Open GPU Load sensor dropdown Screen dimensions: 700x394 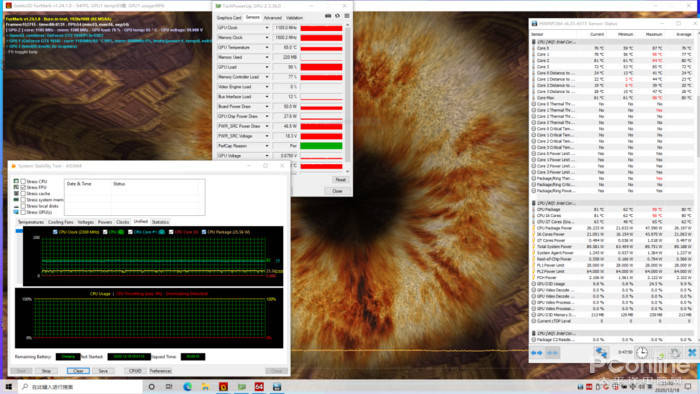[267, 67]
